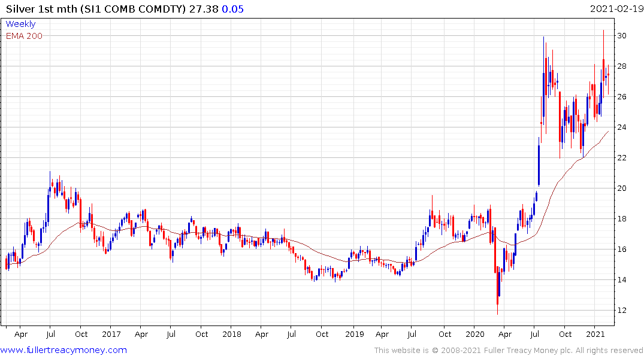Select the 24 price label on the y-axis
The height and width of the screenshot is (359, 644).
coord(622,127)
